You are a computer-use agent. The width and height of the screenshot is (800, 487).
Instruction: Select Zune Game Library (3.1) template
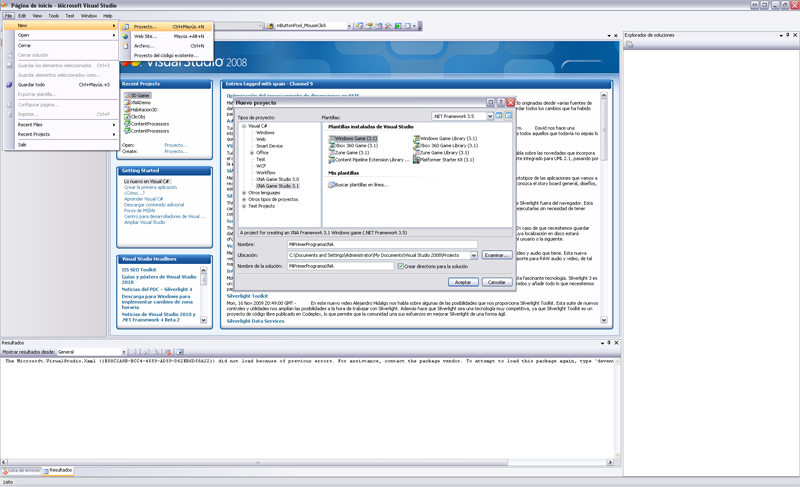click(441, 152)
